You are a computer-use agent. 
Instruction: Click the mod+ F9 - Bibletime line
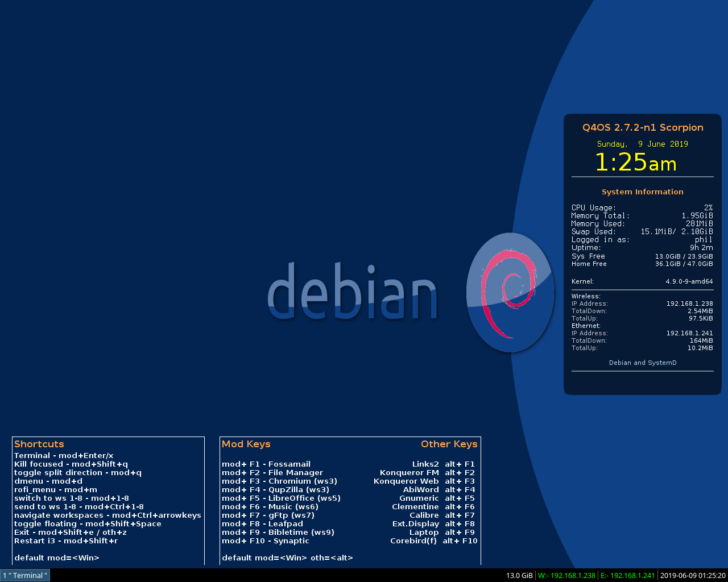[278, 533]
